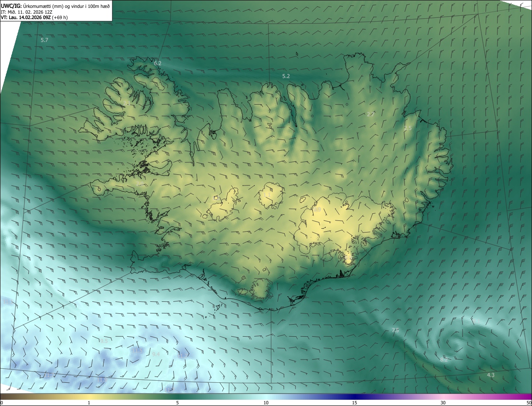The height and width of the screenshot is (406, 532).
Task: Click the 9.4 value in southwest ocean
Action: click(x=156, y=354)
